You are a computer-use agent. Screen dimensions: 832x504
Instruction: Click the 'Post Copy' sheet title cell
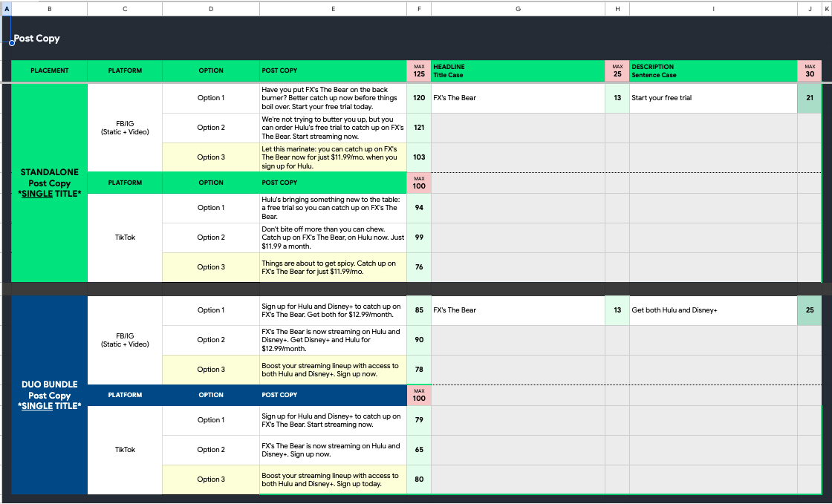coord(36,38)
